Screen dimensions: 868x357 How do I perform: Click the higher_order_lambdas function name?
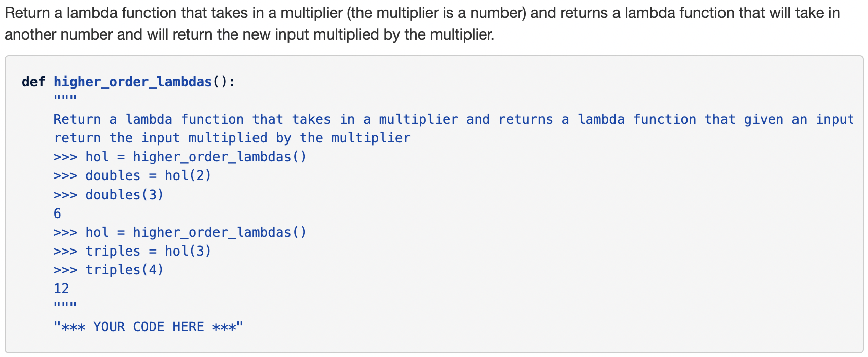(x=133, y=82)
